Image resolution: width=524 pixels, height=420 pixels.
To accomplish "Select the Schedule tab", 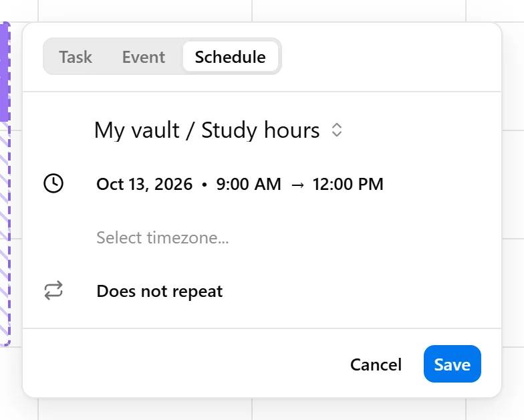I will (230, 57).
